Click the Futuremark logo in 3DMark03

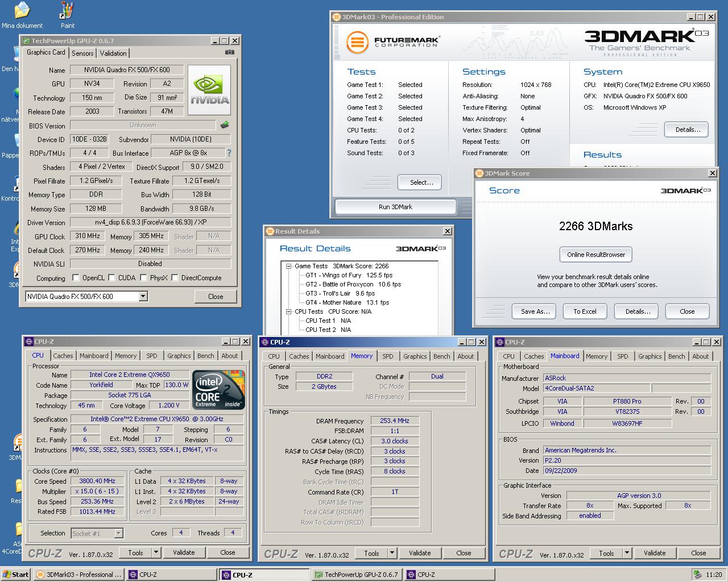393,42
